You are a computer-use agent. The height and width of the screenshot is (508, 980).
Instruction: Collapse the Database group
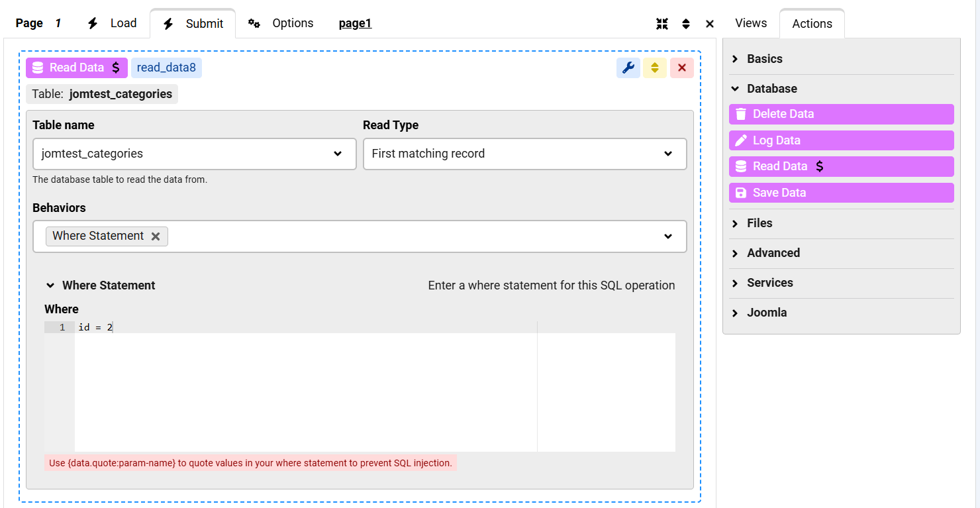[841, 89]
